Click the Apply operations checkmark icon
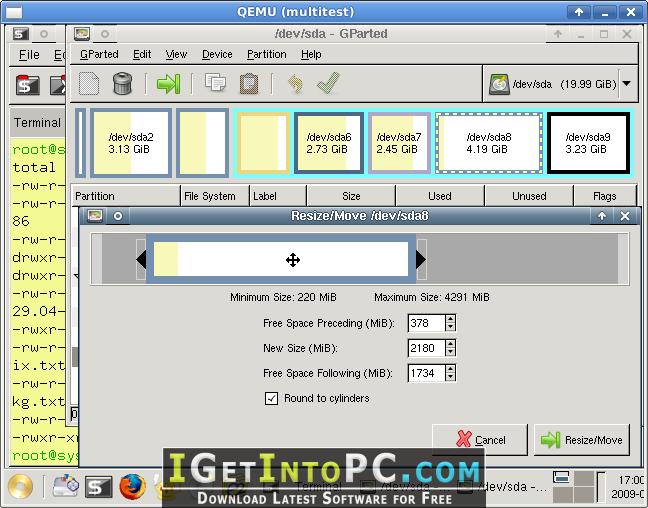648x508 pixels. click(x=329, y=83)
